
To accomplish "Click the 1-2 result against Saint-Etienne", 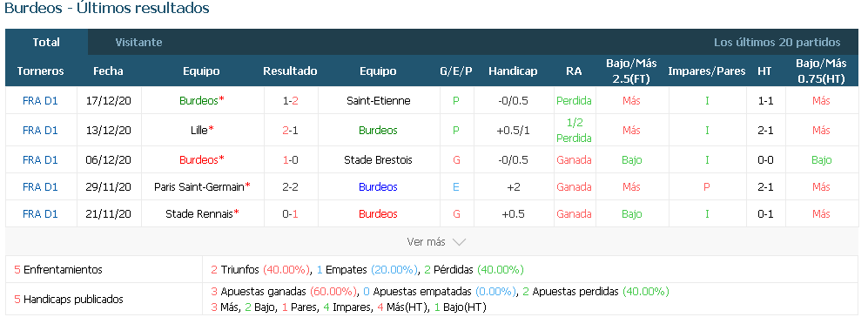I will tap(290, 101).
